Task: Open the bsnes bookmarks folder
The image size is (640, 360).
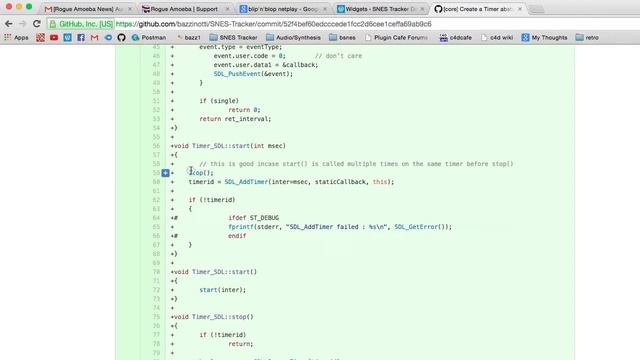Action: 342,38
